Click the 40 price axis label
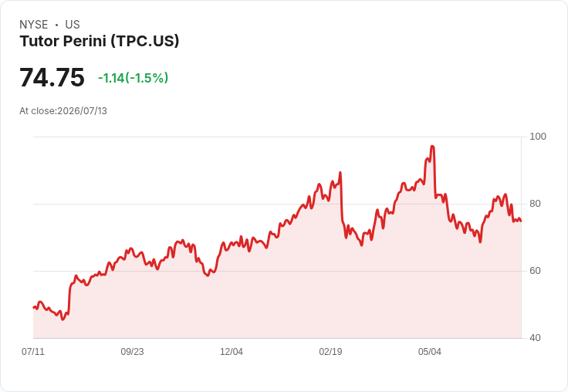568x392 pixels. (x=535, y=338)
